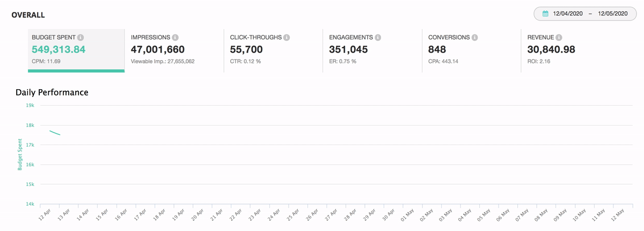
Task: Click the Budget Spent y-axis label
Action: coord(20,155)
